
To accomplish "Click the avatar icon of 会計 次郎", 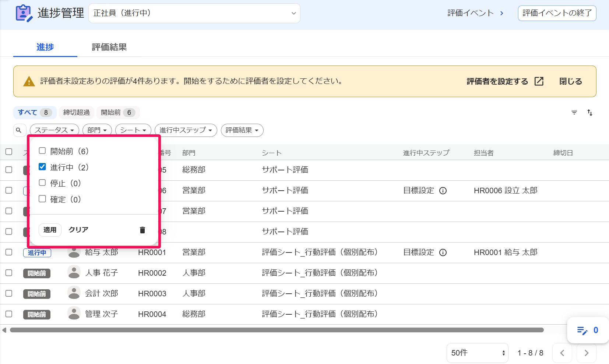I will 74,293.
